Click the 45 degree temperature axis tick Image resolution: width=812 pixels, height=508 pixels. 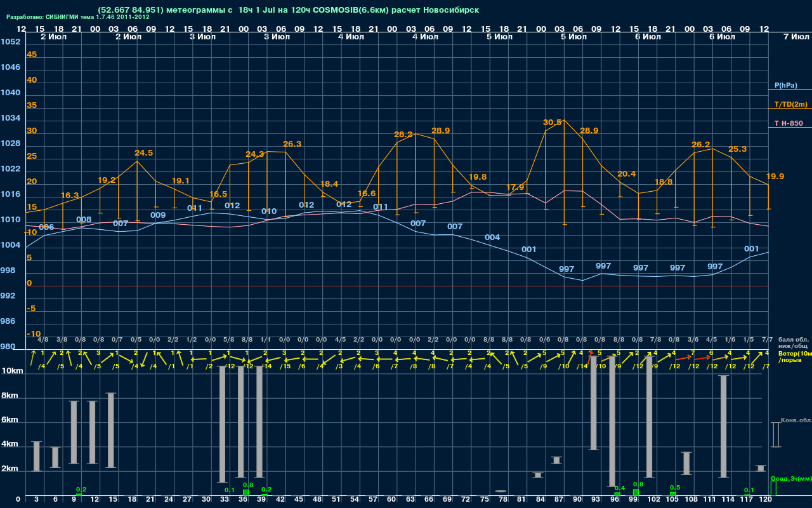32,55
